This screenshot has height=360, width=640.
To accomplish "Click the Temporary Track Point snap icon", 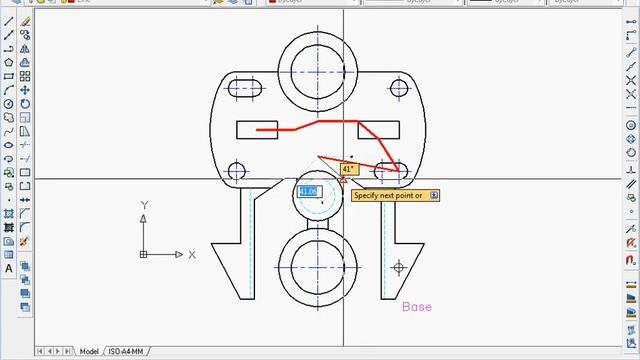I will click(631, 22).
